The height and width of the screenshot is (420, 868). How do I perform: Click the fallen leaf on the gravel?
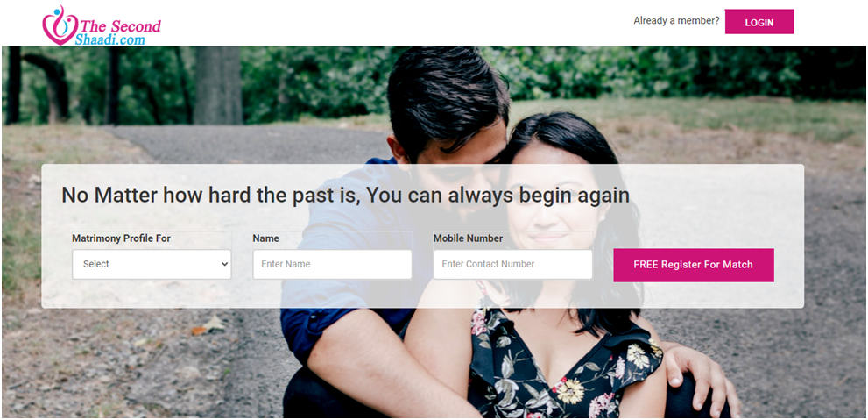(209, 325)
